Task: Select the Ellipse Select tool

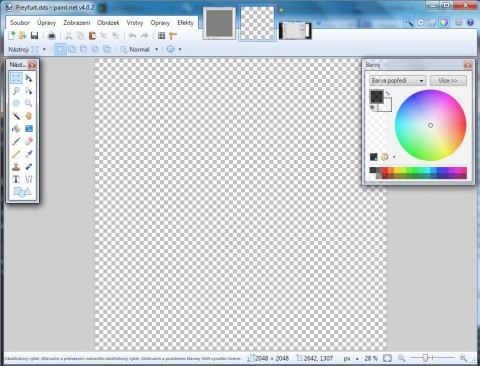Action: (x=16, y=103)
